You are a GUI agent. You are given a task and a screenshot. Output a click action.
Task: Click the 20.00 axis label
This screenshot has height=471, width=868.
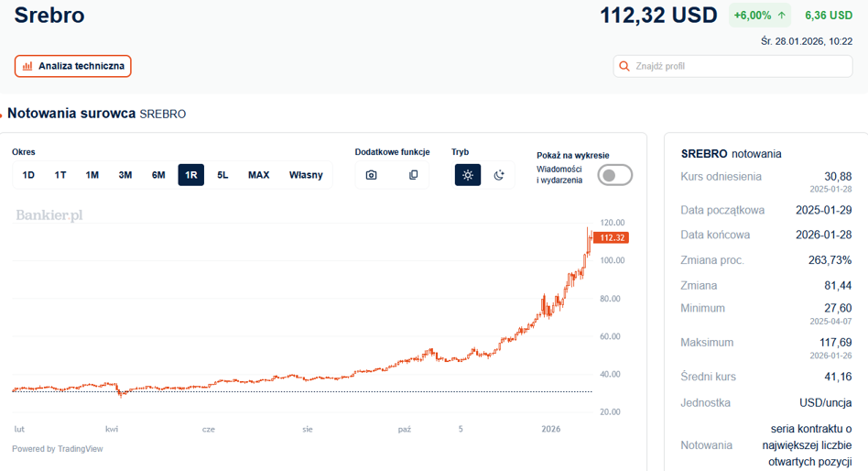coord(610,411)
